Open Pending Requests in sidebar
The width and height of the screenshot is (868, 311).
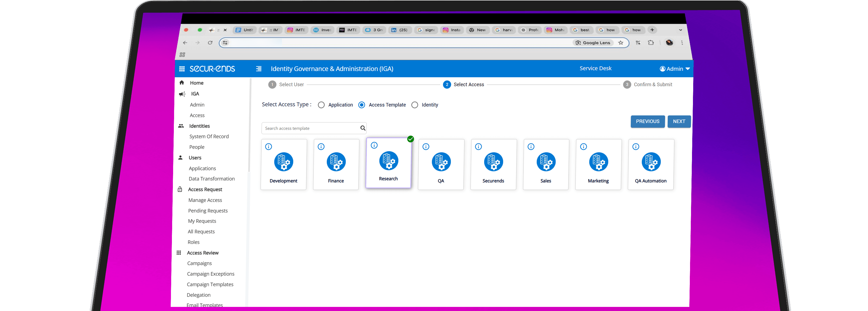(208, 210)
